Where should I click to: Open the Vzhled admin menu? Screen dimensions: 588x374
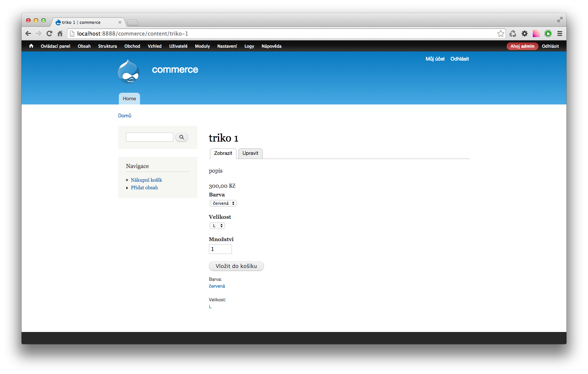pyautogui.click(x=155, y=46)
